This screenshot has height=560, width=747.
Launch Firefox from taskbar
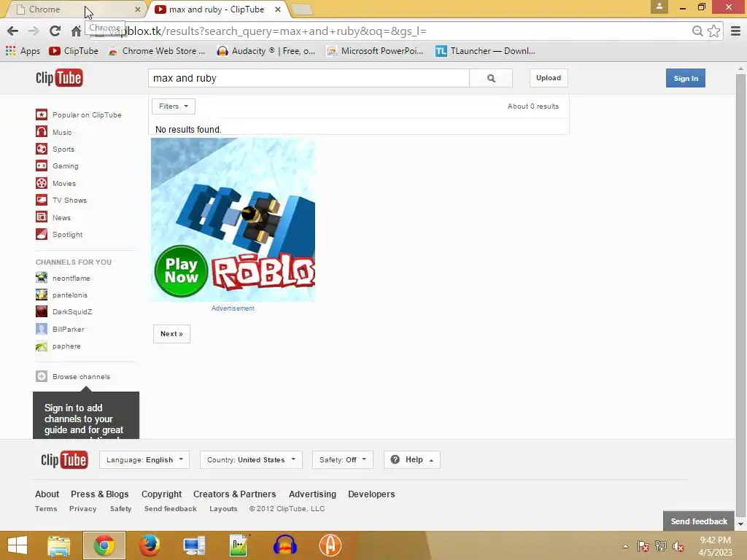pyautogui.click(x=149, y=545)
